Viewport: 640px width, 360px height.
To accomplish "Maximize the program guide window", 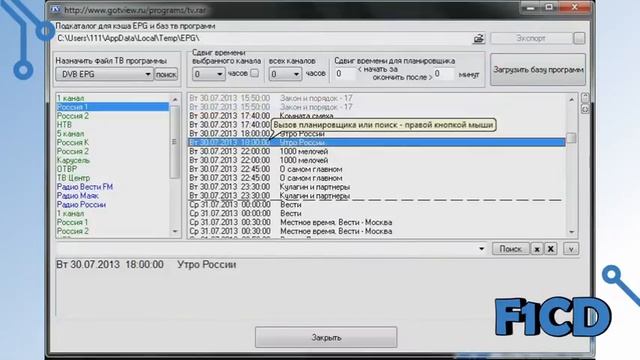I will (x=549, y=7).
